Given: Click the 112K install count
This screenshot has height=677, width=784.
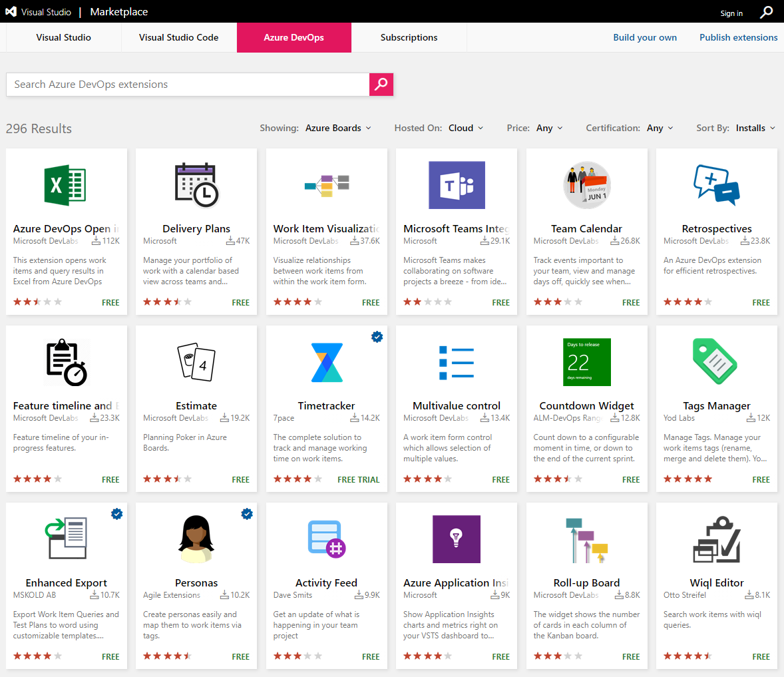Looking at the screenshot, I should 106,241.
